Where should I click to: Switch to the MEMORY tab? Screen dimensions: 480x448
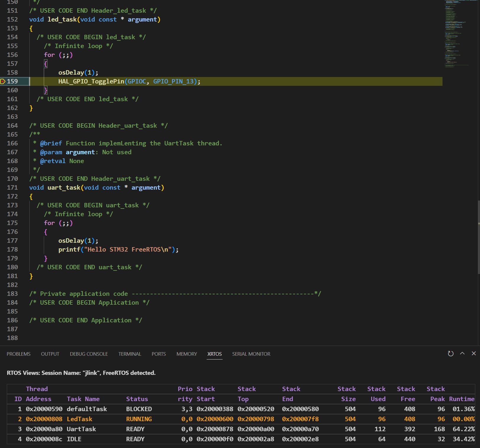click(187, 354)
